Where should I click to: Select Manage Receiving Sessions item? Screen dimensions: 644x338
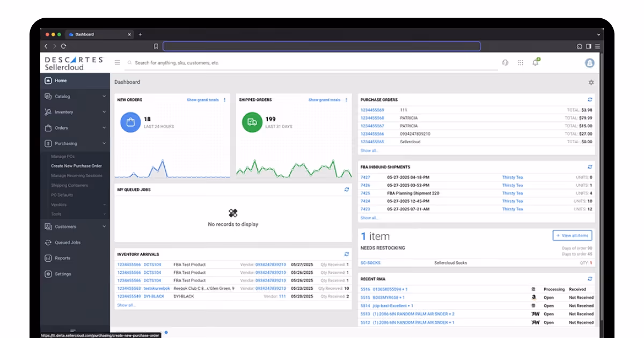76,175
